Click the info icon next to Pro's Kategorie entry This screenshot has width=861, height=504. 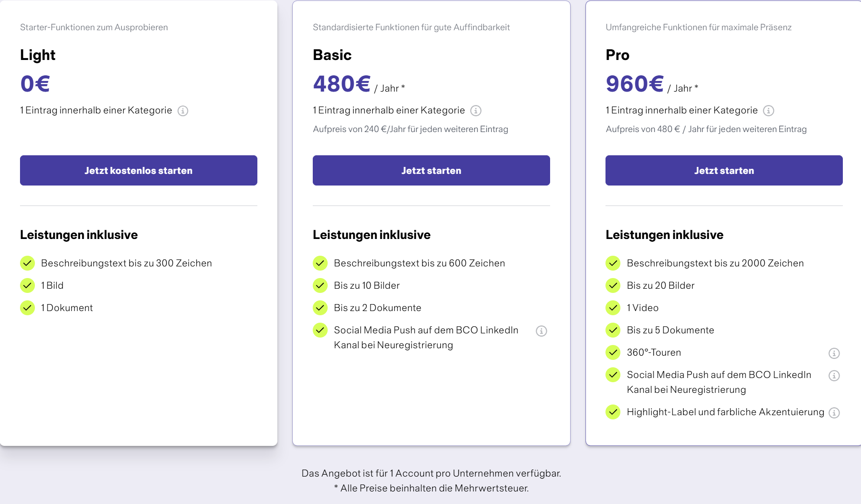coord(768,111)
